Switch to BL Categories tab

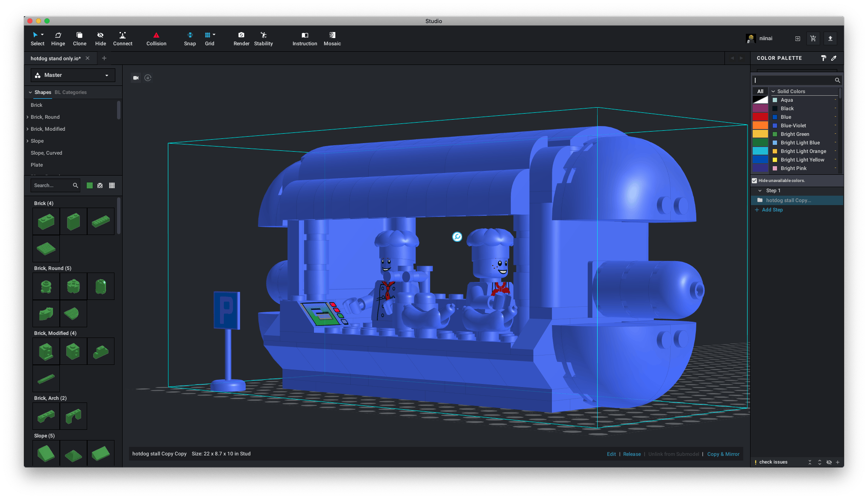[x=70, y=92]
